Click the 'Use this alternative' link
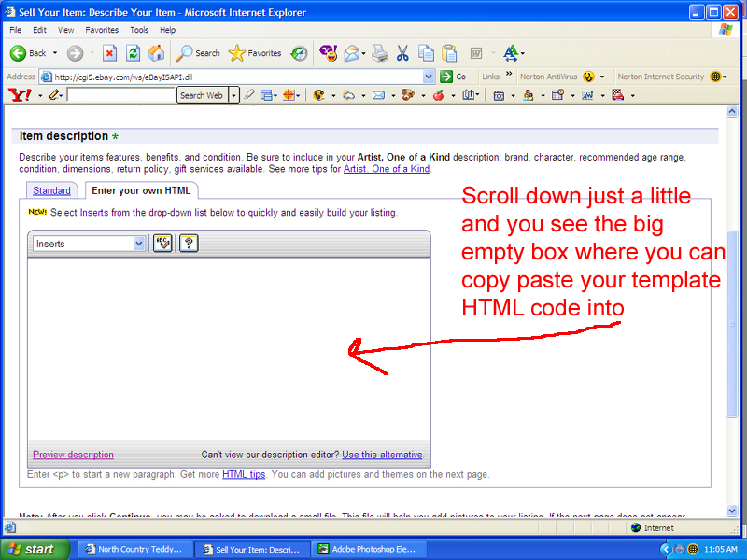This screenshot has width=747, height=560. pos(381,455)
